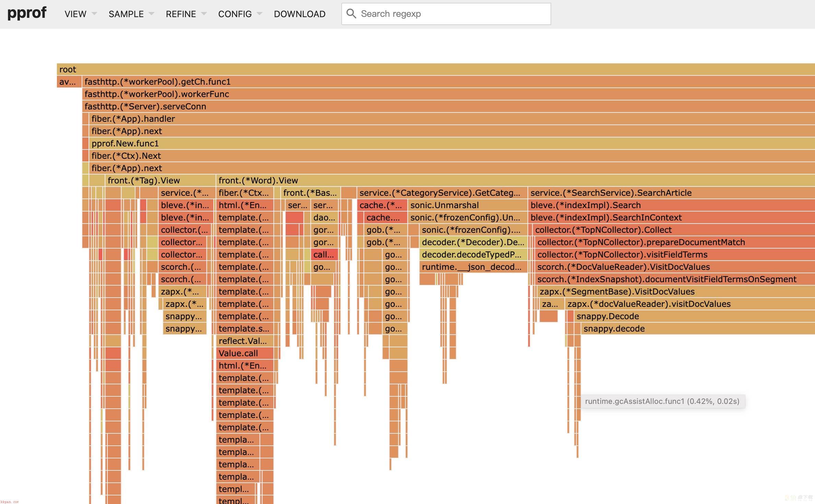Screen dimensions: 815x504
Task: Select sonic.(*frozenConfig).Un... frame
Action: [x=467, y=217]
